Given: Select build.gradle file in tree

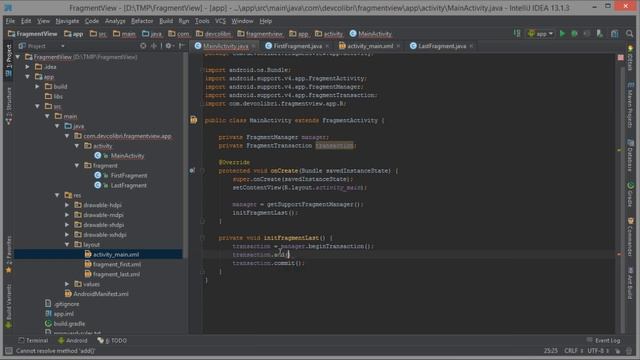Looking at the screenshot, I should (x=69, y=324).
